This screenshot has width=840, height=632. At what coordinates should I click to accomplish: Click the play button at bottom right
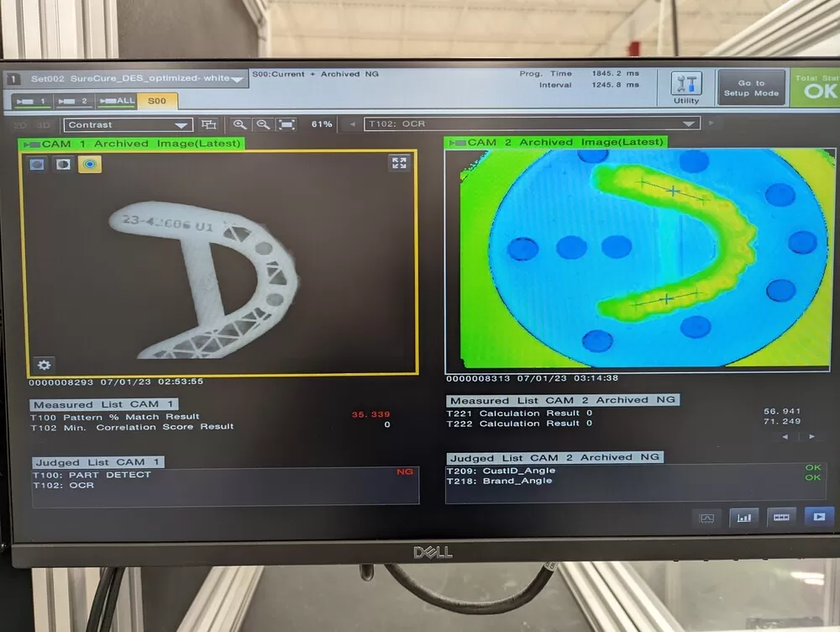click(819, 517)
